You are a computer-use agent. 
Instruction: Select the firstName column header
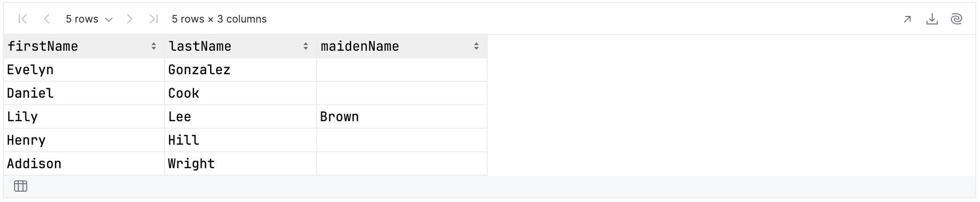click(x=84, y=46)
